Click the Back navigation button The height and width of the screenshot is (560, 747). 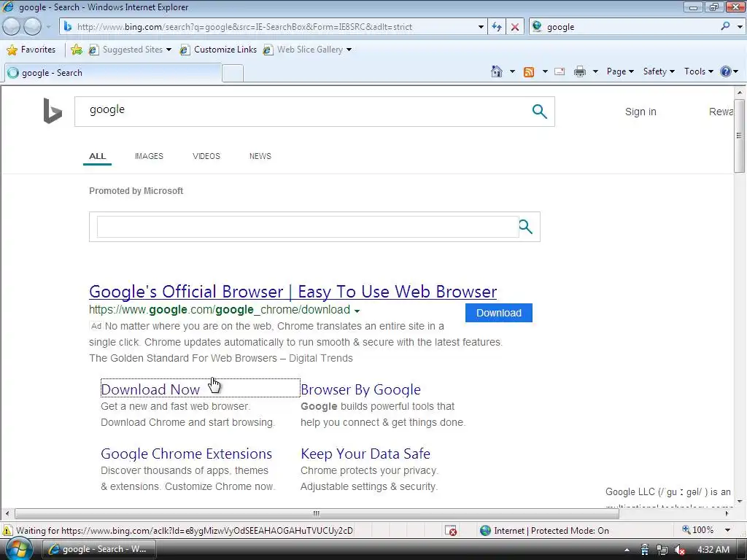click(x=12, y=27)
